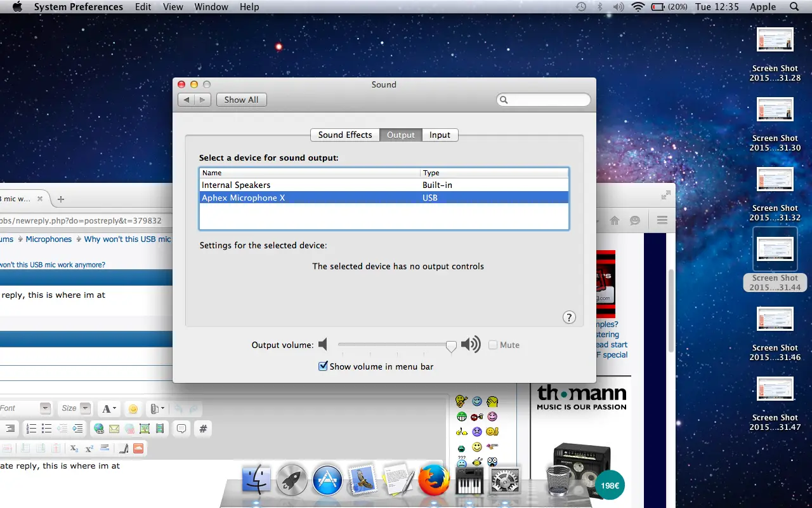Click the Type column header
The image size is (812, 508).
494,173
